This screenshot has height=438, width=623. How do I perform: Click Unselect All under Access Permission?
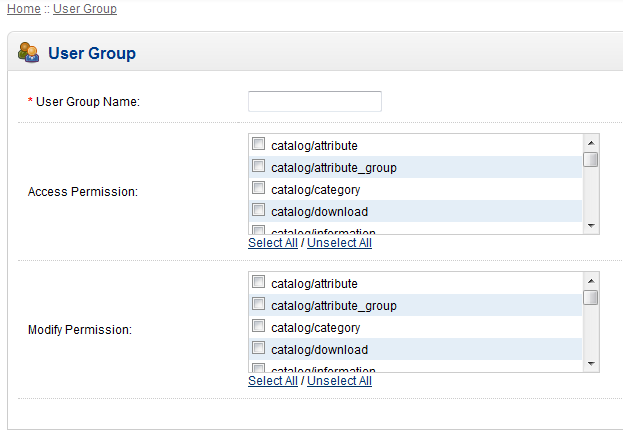point(339,243)
